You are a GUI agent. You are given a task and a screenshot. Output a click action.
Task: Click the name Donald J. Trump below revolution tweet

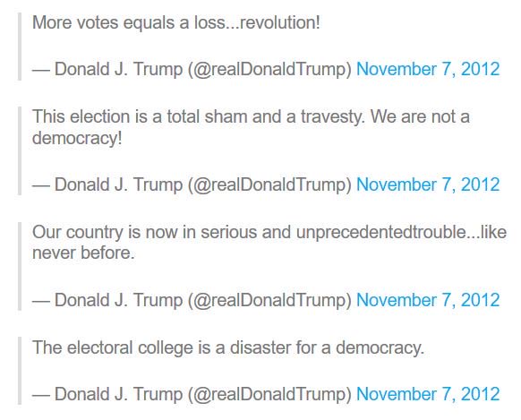pyautogui.click(x=119, y=69)
